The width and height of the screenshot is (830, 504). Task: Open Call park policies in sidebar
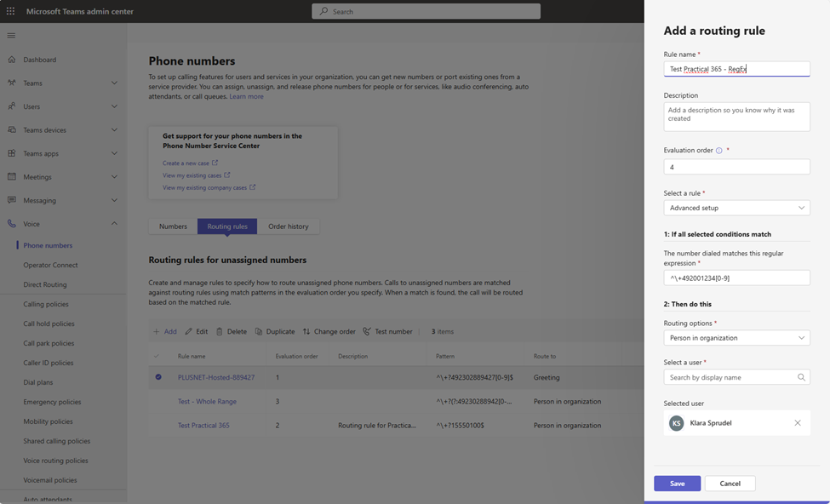49,344
